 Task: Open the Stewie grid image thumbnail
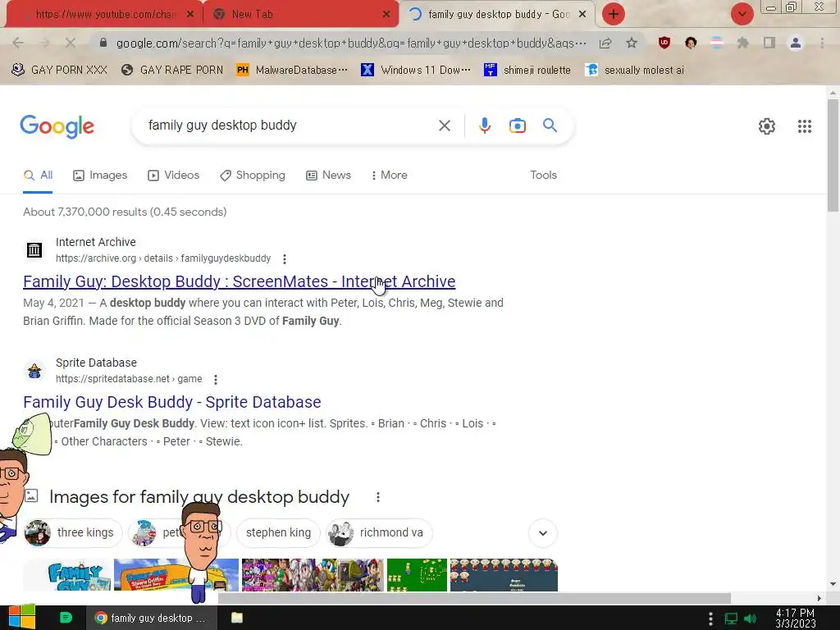coord(504,575)
